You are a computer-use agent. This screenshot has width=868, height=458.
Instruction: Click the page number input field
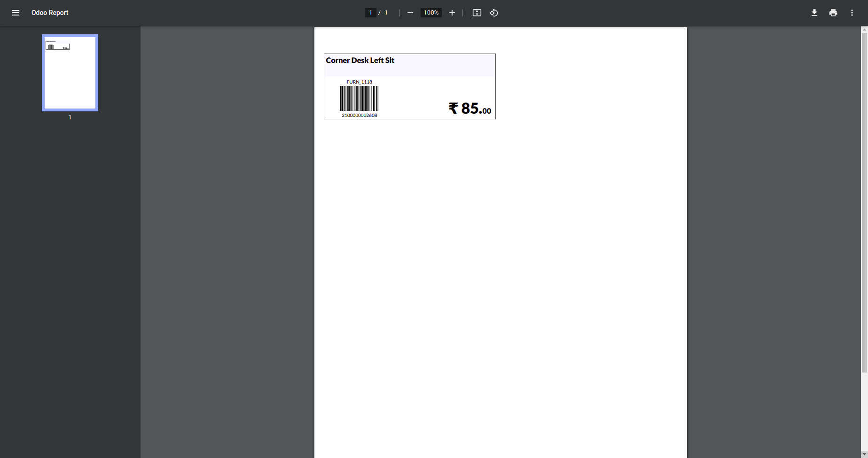[x=370, y=13]
